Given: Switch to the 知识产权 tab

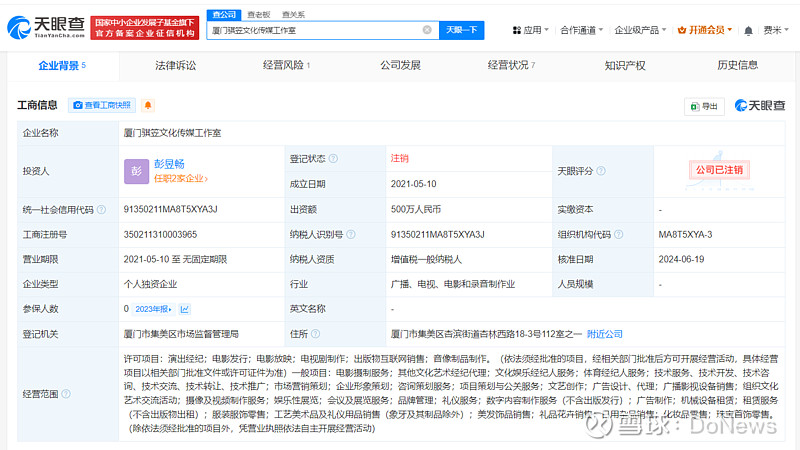Looking at the screenshot, I should coord(625,65).
